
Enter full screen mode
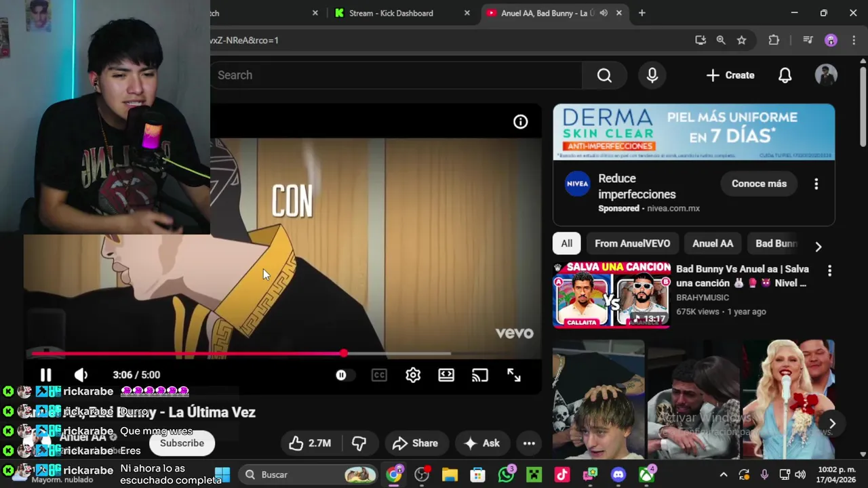514,375
